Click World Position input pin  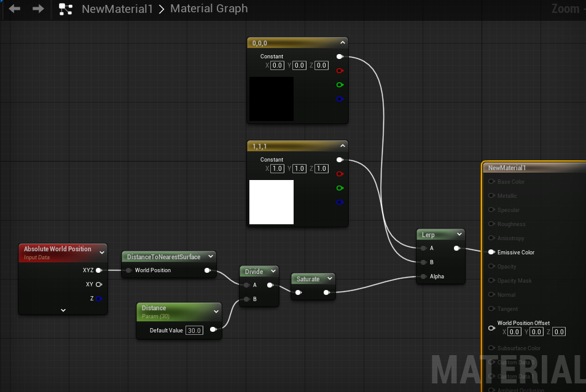(128, 270)
